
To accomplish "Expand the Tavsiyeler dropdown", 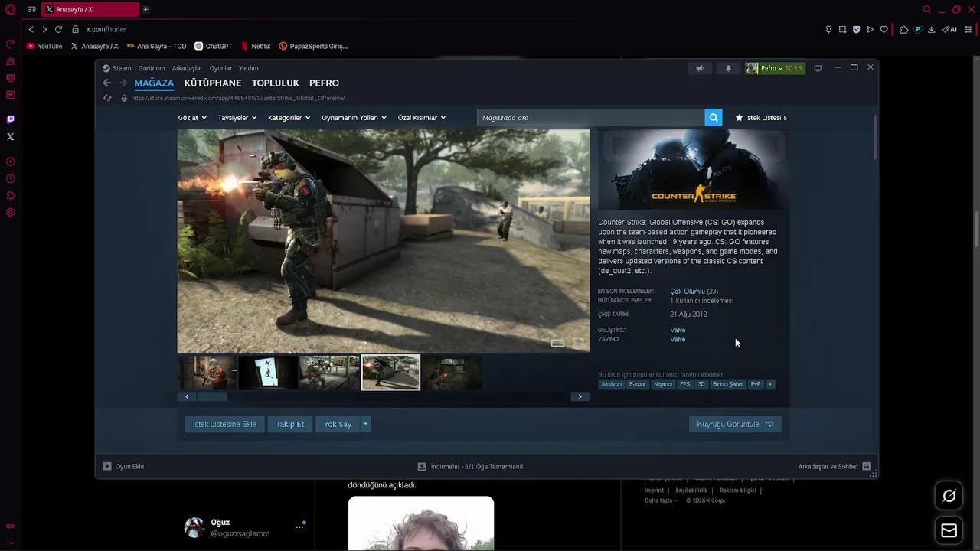I will [x=237, y=118].
